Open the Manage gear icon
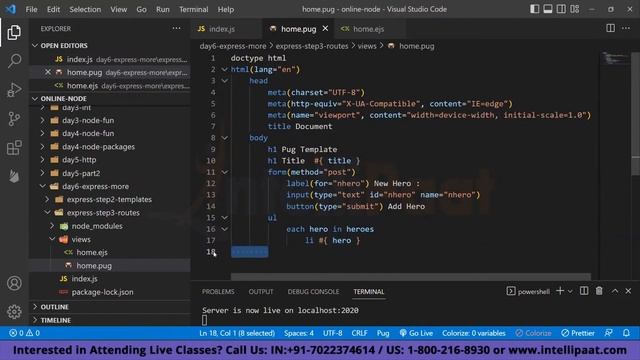This screenshot has height=360, width=640. 14,312
